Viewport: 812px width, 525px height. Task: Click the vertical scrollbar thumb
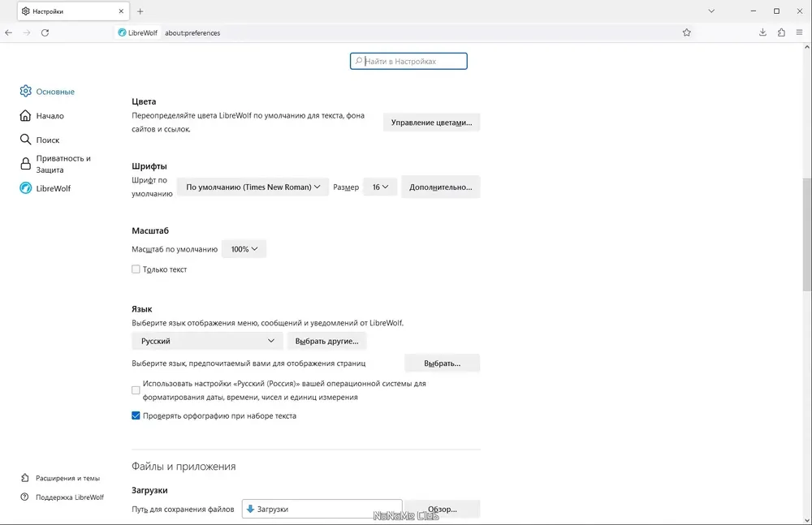click(807, 234)
